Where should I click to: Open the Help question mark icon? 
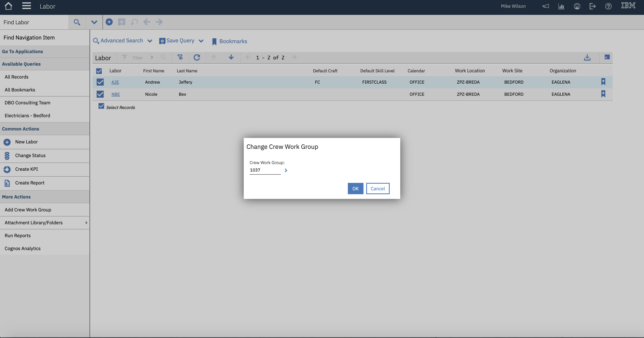(x=608, y=6)
